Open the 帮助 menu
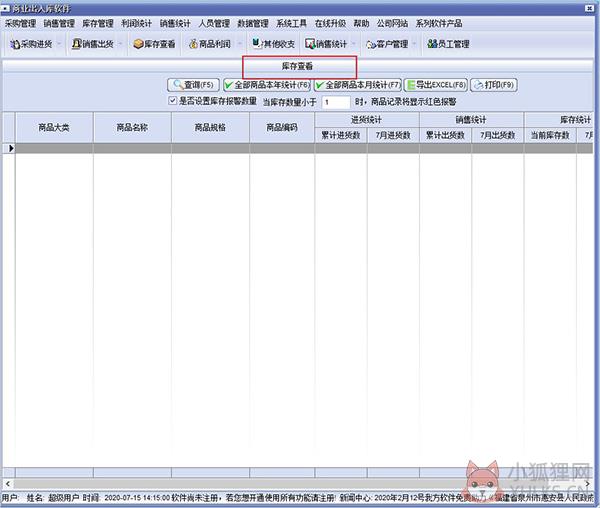The image size is (600, 508). [361, 23]
